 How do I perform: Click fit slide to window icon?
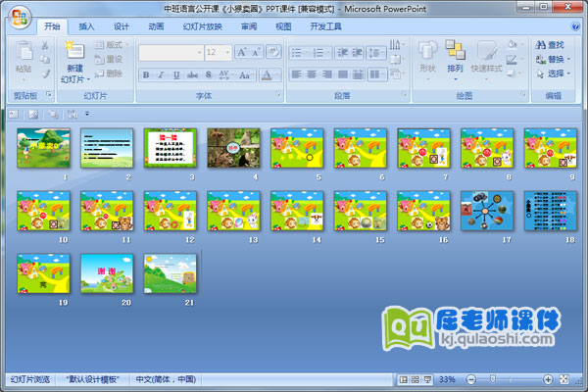tap(564, 379)
